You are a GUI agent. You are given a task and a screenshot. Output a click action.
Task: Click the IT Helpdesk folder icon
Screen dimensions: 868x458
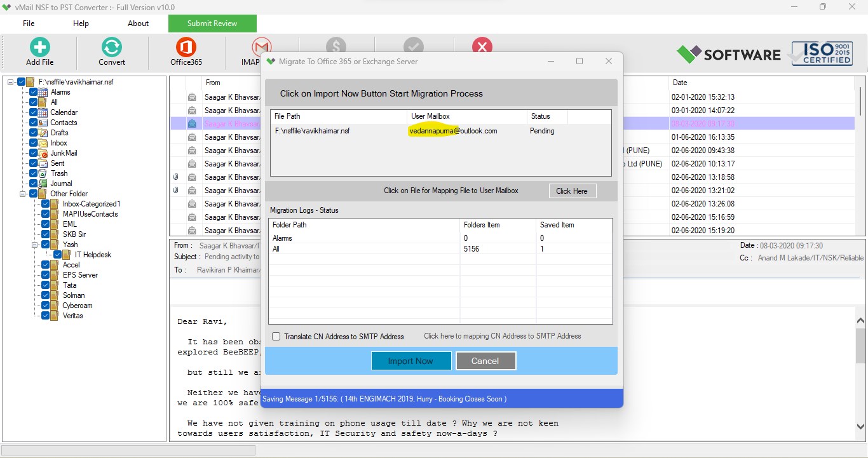pyautogui.click(x=67, y=255)
